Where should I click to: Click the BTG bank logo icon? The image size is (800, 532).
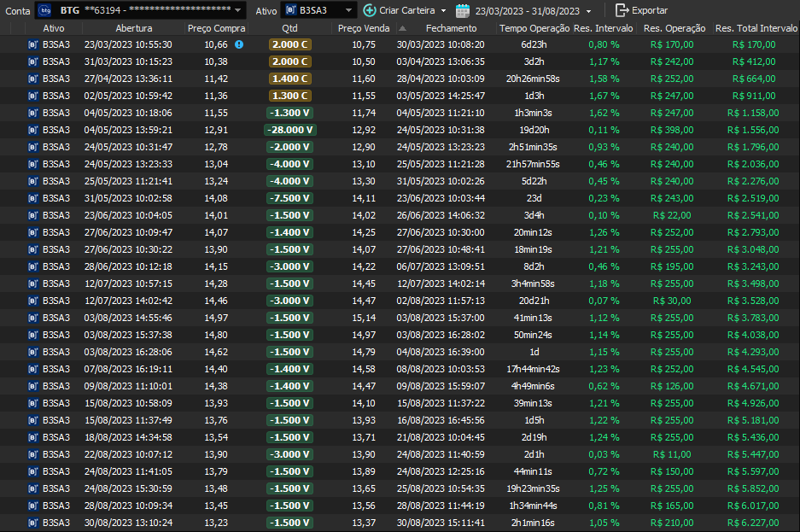pos(44,10)
